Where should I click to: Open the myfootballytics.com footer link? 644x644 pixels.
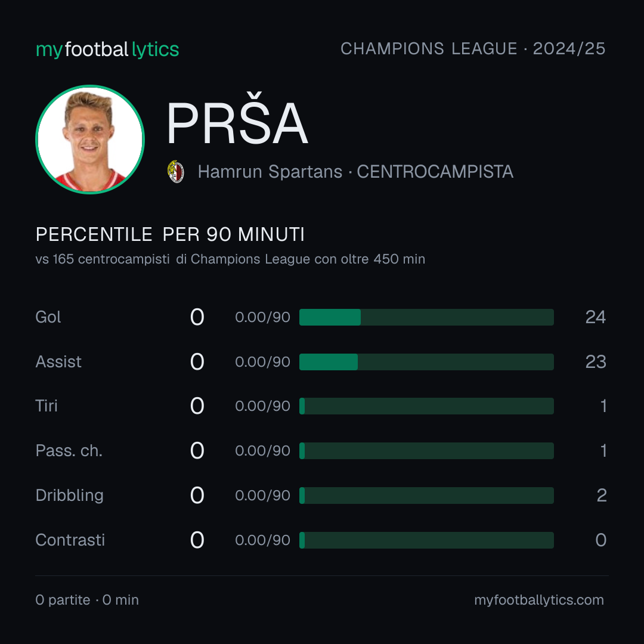tap(539, 600)
